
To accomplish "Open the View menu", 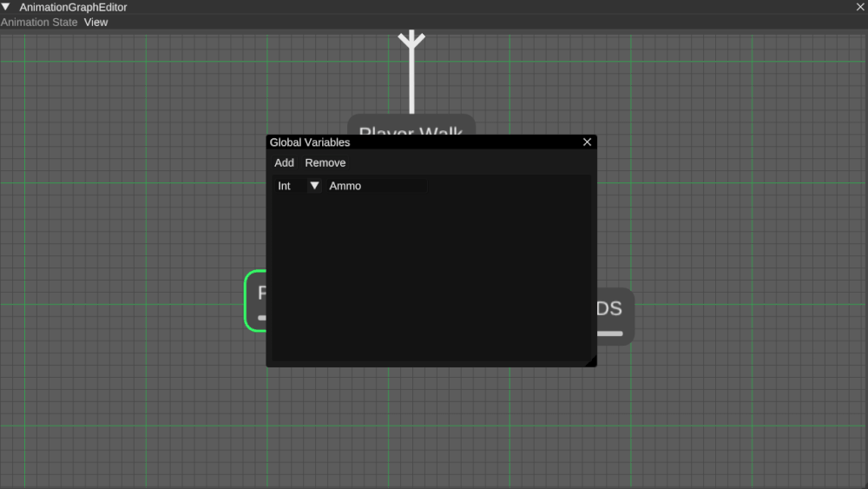I will (x=95, y=23).
